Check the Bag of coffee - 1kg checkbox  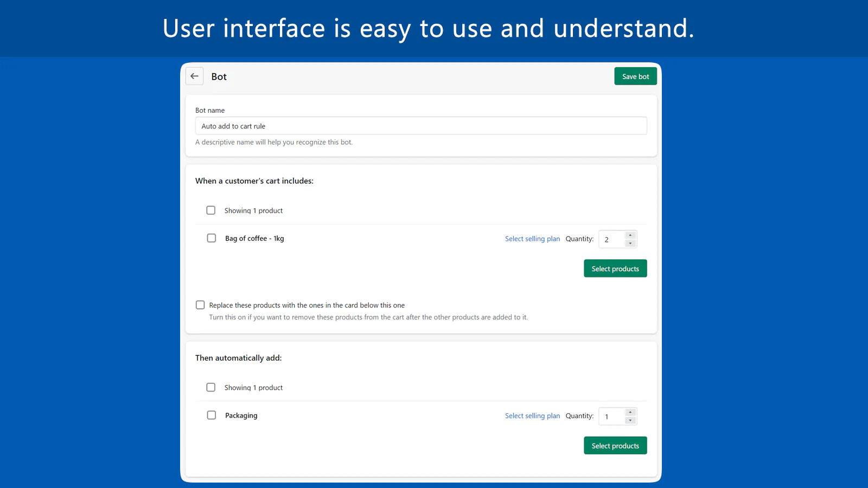click(212, 238)
